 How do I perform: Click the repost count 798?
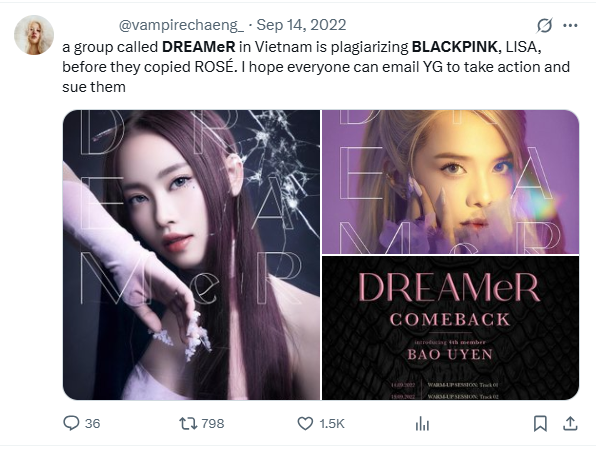213,424
